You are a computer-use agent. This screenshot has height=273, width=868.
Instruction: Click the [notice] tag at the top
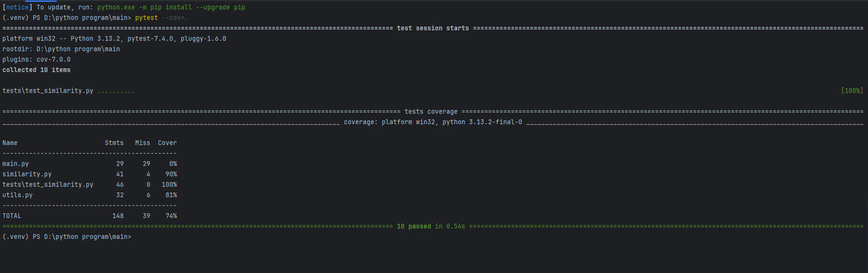[x=18, y=7]
